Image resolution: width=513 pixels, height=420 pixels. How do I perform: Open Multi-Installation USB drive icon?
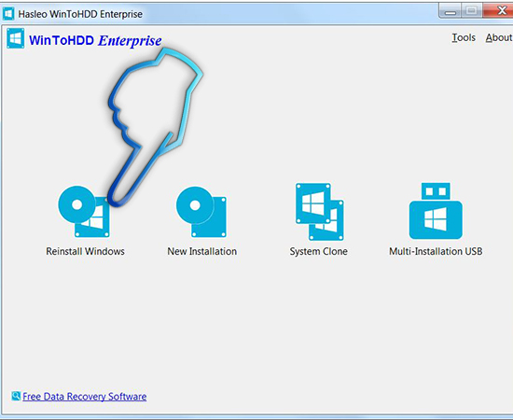coord(436,211)
